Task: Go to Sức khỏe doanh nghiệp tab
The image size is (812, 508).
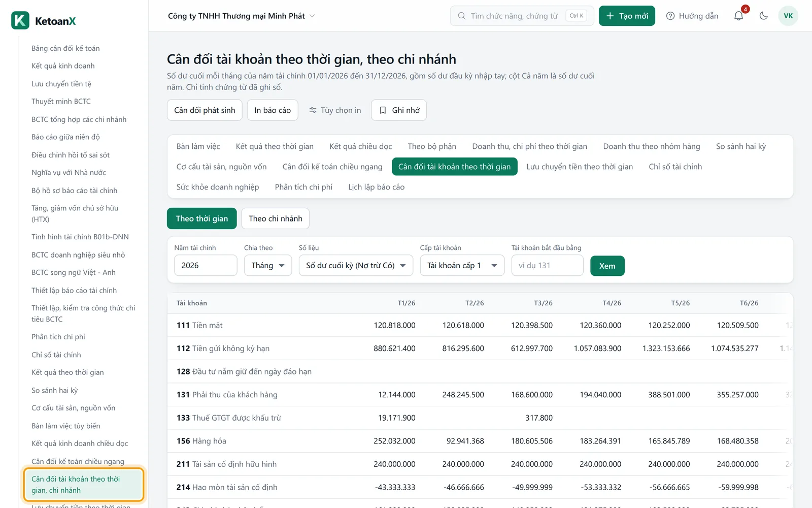Action: tap(218, 187)
